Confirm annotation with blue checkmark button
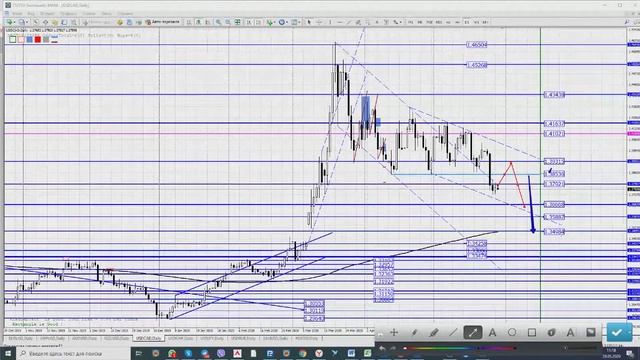640x360 pixels. pyautogui.click(x=619, y=333)
